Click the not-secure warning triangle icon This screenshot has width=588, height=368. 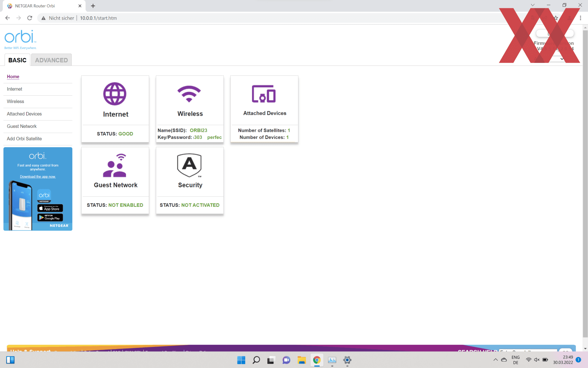click(43, 18)
